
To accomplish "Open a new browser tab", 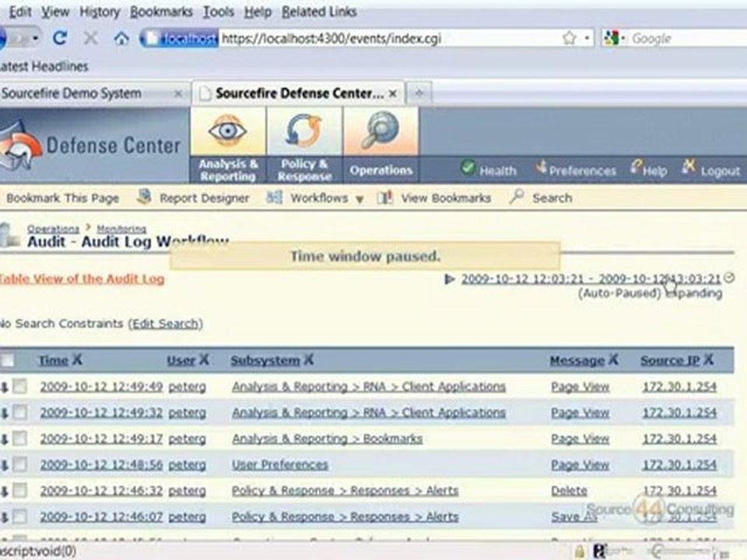I will click(x=419, y=93).
